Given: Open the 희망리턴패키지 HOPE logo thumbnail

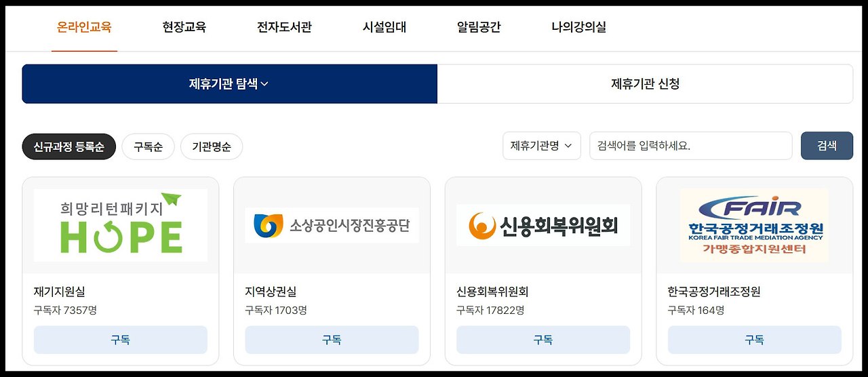Looking at the screenshot, I should 121,225.
